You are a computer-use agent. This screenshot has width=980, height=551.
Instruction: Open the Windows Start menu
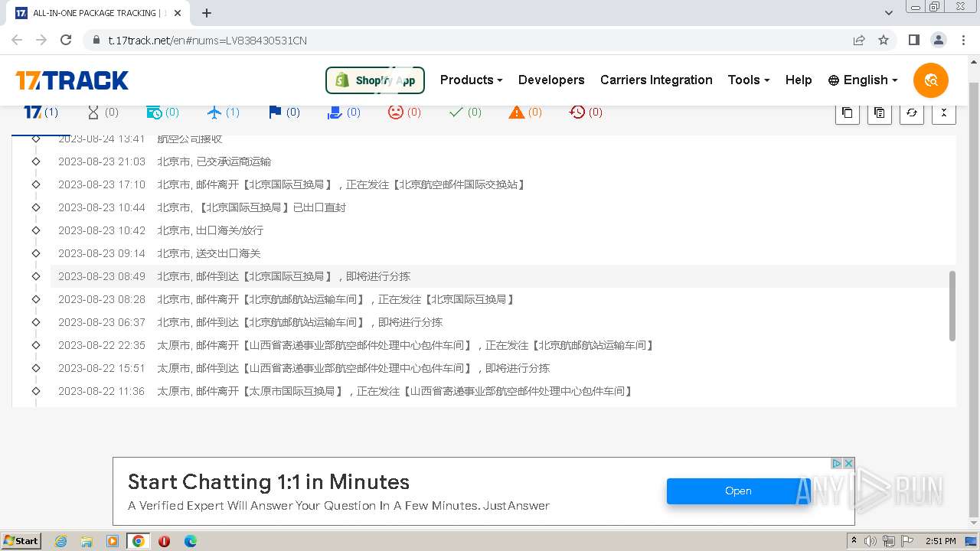point(21,541)
